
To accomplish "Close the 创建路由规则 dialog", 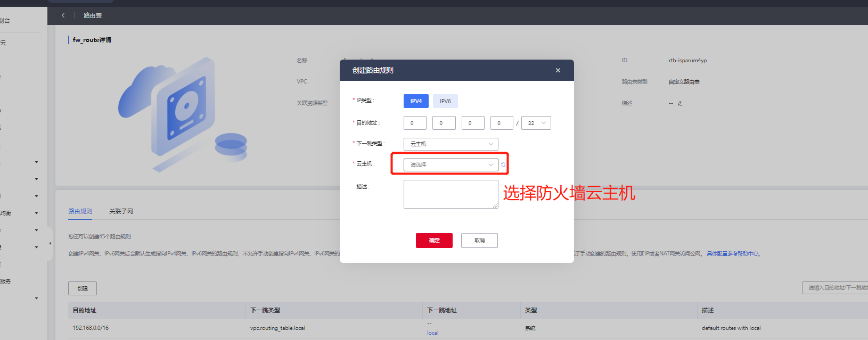I will coord(558,70).
